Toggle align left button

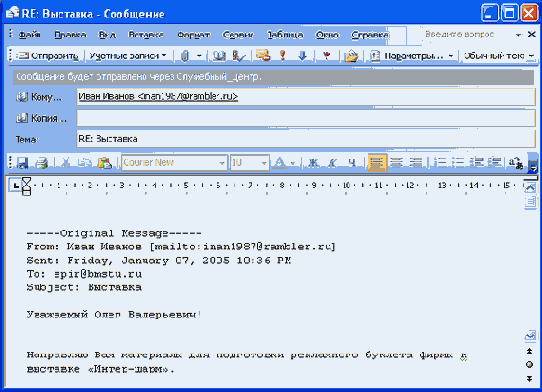coord(377,162)
